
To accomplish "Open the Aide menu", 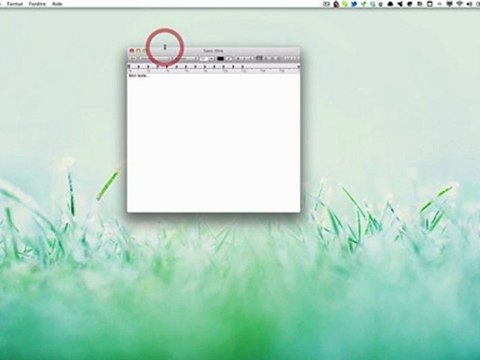I will [x=57, y=4].
